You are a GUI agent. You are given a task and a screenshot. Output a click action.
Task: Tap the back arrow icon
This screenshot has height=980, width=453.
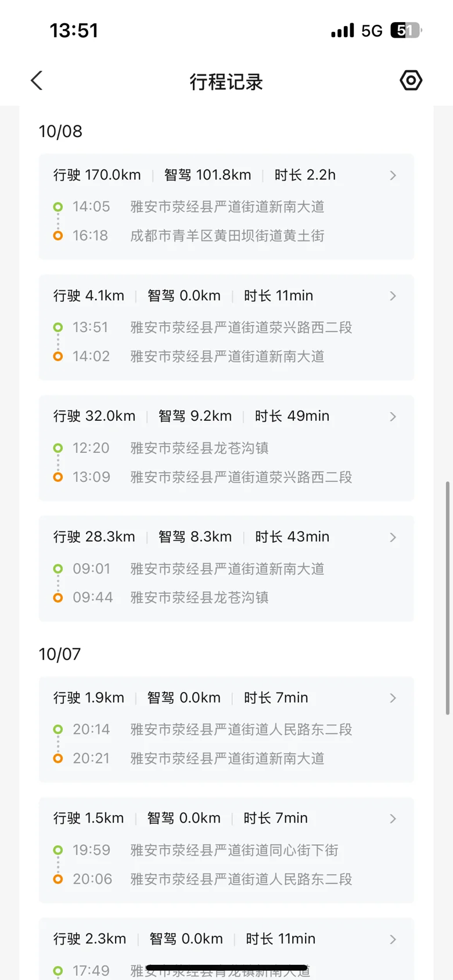[x=37, y=81]
